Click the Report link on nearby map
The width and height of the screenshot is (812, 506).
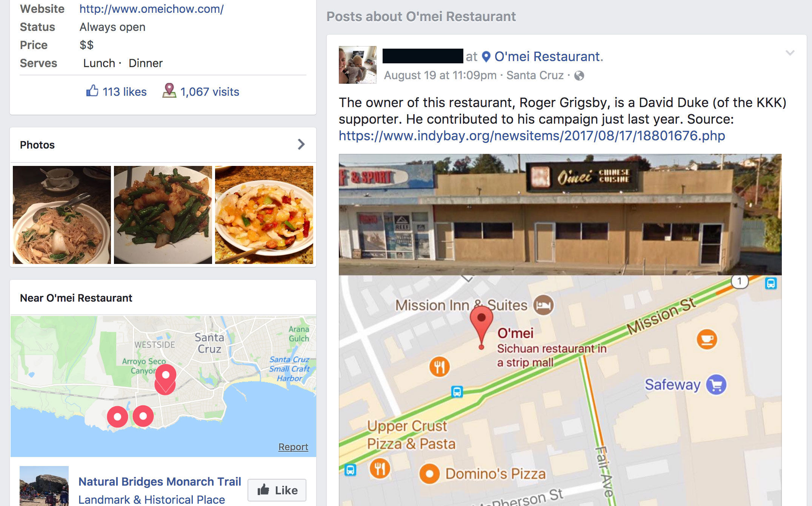point(293,447)
